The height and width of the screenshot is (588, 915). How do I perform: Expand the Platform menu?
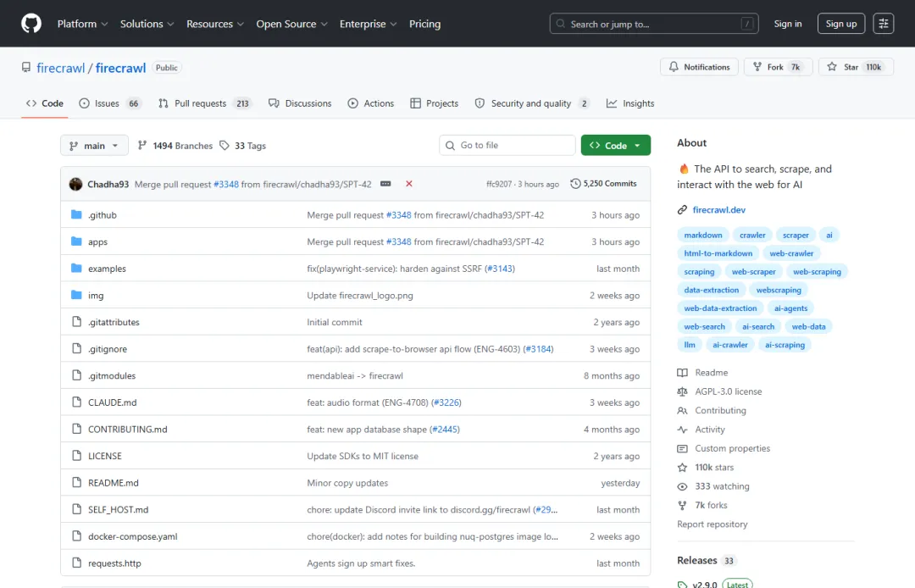[x=82, y=24]
